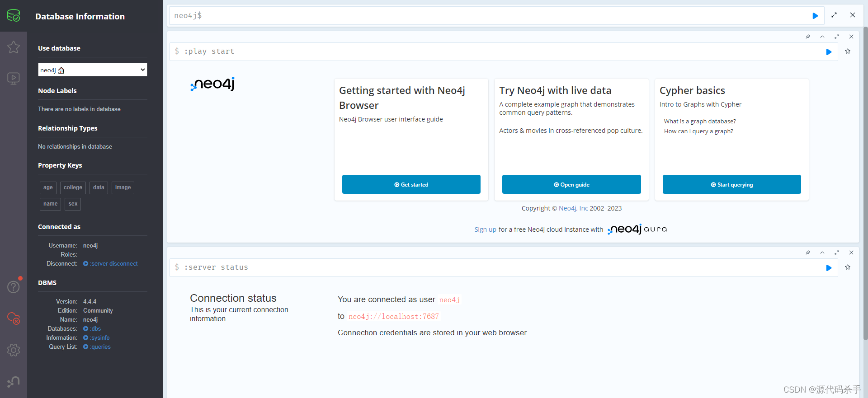868x398 pixels.
Task: Open the Guides play-screen sidebar icon
Action: 14,79
